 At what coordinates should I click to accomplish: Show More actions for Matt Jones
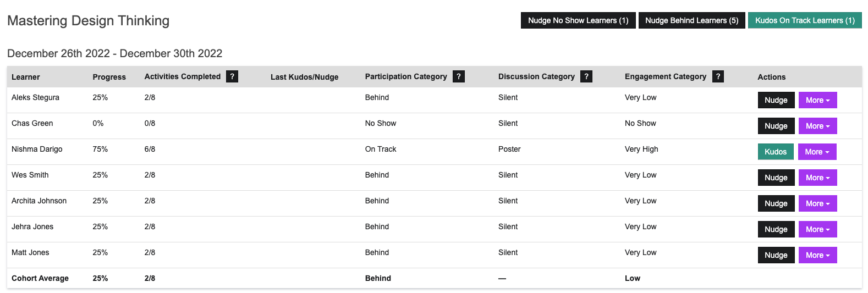(817, 255)
